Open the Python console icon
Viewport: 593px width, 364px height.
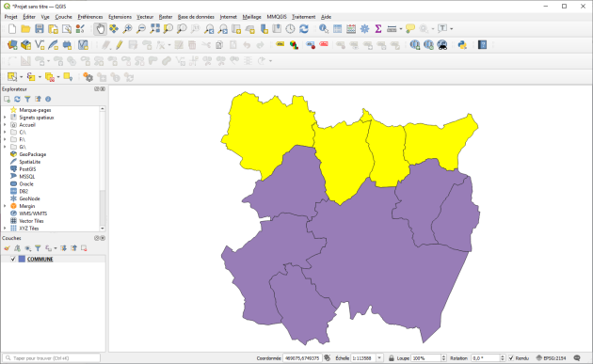click(462, 45)
